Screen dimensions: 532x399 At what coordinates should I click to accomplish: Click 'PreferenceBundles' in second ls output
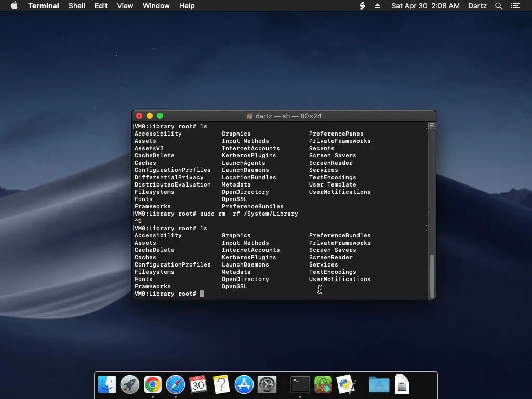[x=340, y=235]
